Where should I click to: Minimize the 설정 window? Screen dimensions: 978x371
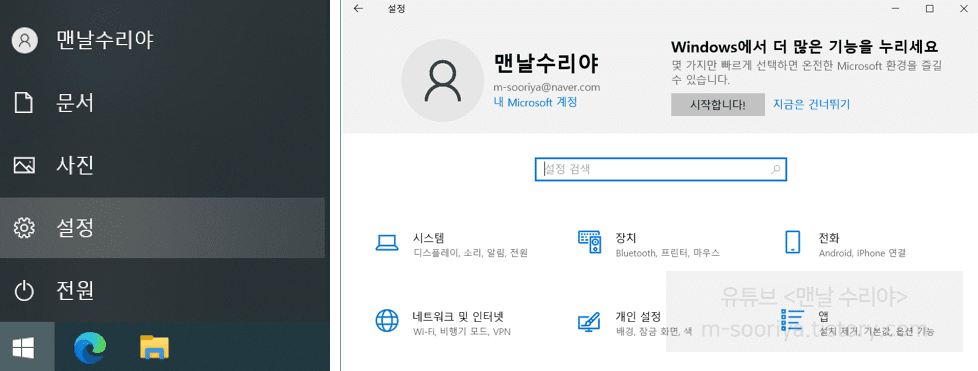(896, 9)
